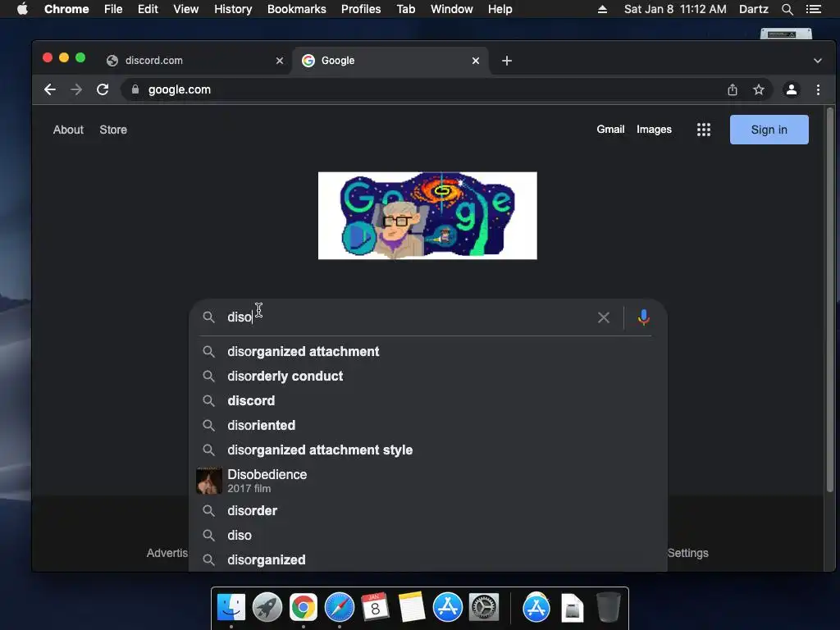The image size is (840, 630).
Task: Pick 'disorganized attachment style' suggestion
Action: (x=428, y=450)
